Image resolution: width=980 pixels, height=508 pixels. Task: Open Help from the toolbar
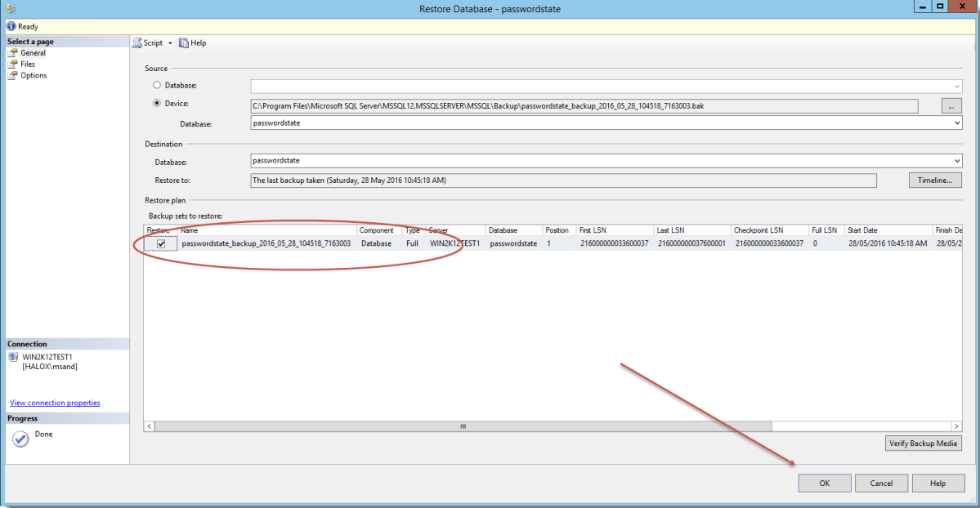(x=193, y=43)
